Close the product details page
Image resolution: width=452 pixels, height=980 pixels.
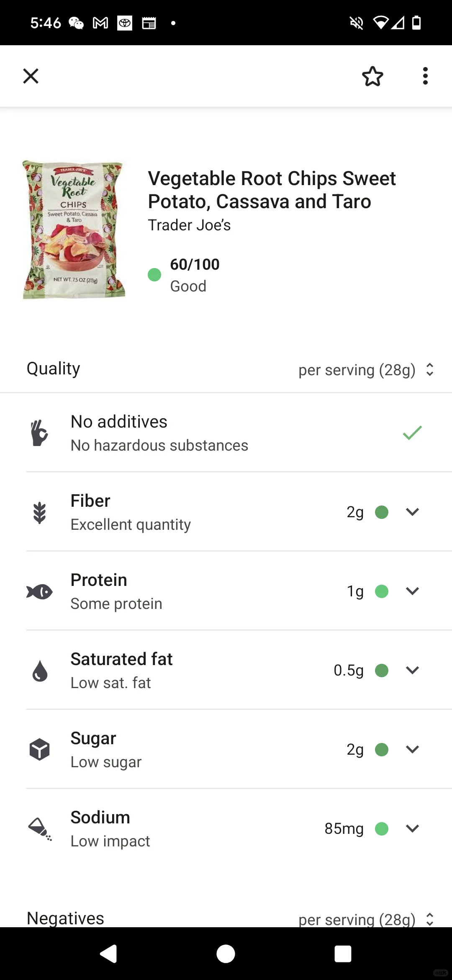(x=31, y=76)
